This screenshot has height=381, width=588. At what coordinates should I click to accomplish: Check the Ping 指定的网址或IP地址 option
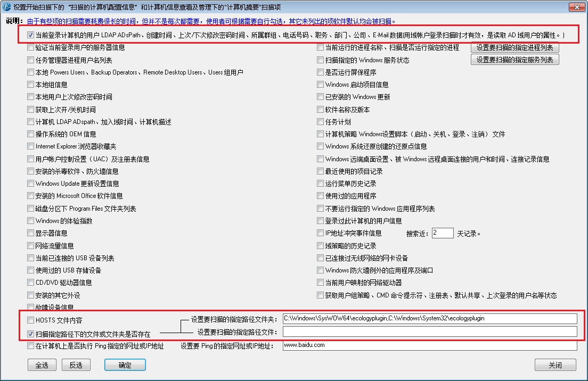[x=31, y=346]
